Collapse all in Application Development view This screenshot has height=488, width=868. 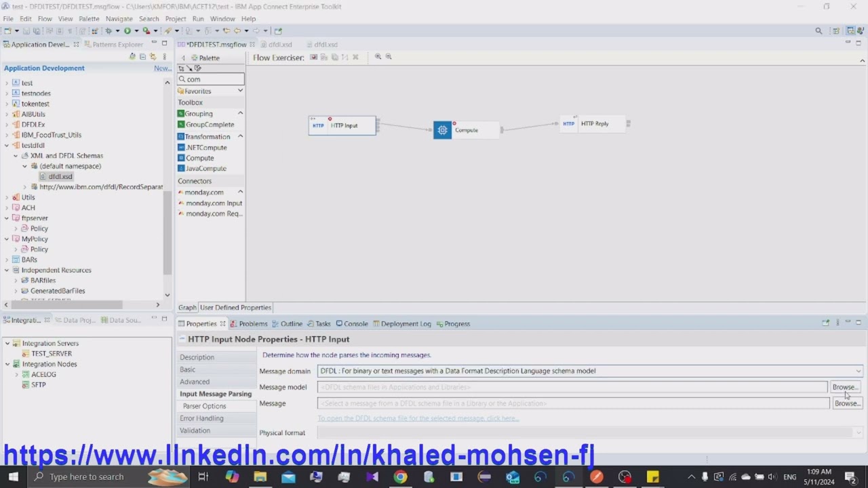142,56
